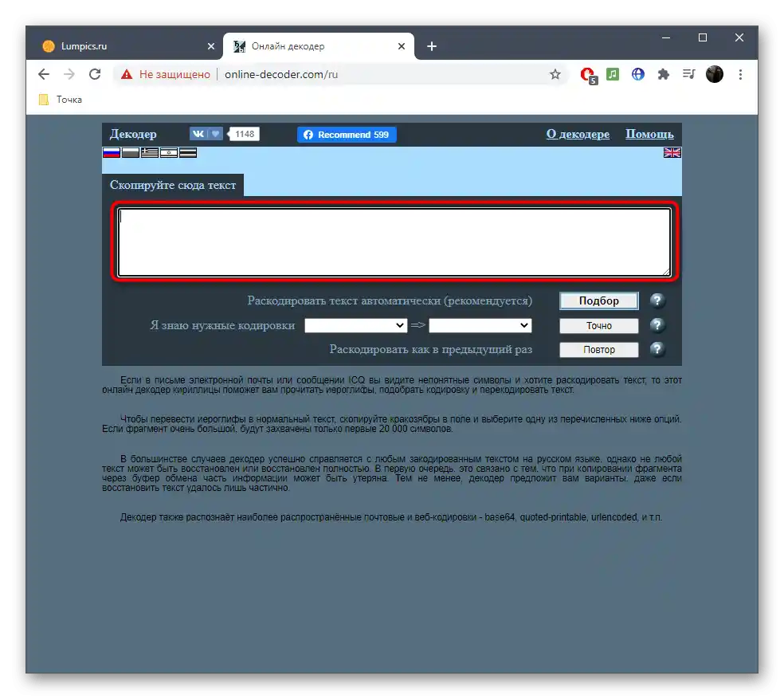Image resolution: width=784 pixels, height=699 pixels.
Task: Click the 'Не защищено' security warning
Action: (166, 75)
